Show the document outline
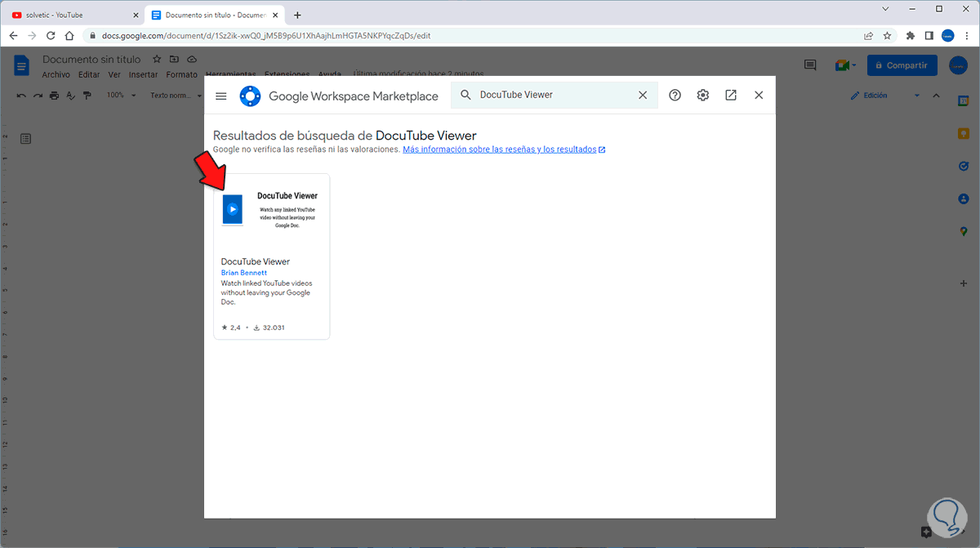980x548 pixels. pos(25,139)
